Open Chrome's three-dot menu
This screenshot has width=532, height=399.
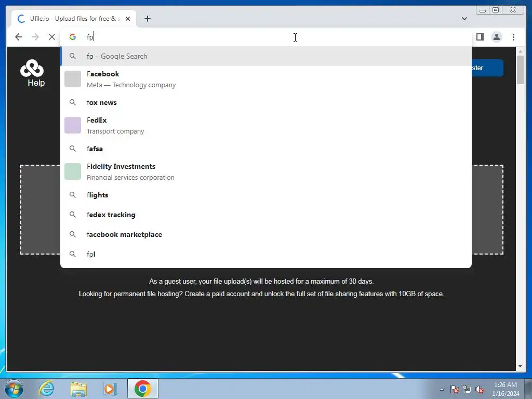tap(513, 37)
